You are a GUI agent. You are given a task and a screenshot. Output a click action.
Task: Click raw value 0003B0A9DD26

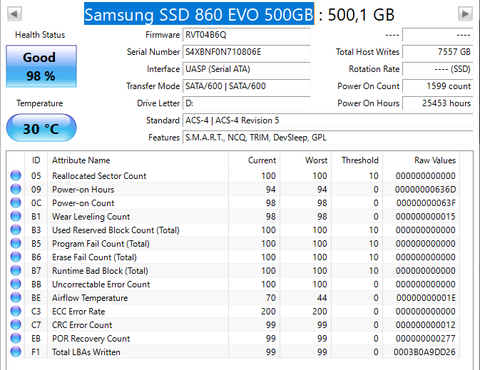click(x=424, y=352)
